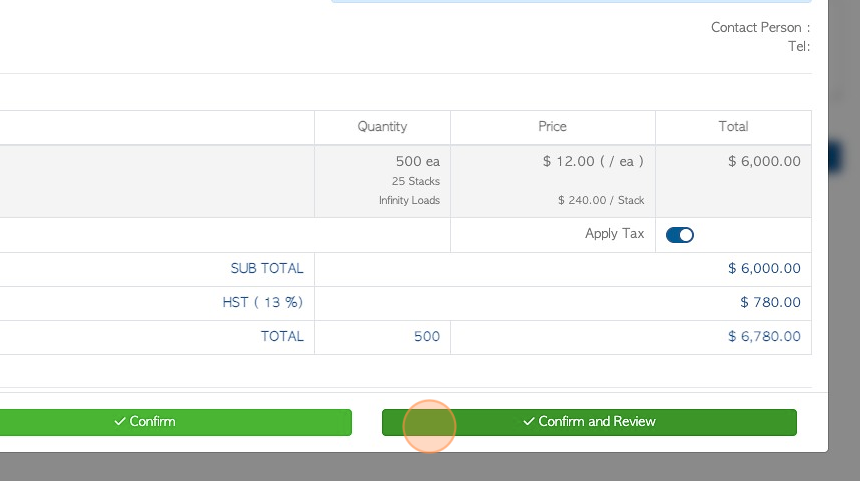
Task: Click the Confirm and Review button
Action: click(589, 422)
